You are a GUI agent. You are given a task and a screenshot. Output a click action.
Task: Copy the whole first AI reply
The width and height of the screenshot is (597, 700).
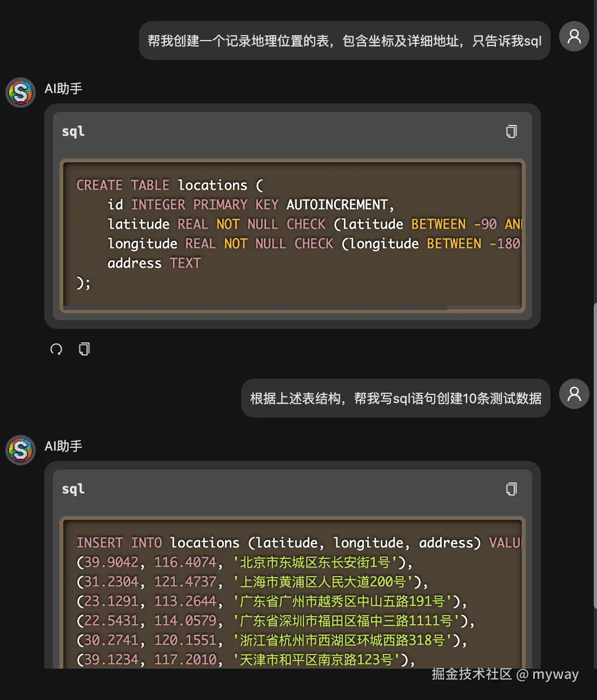[84, 349]
